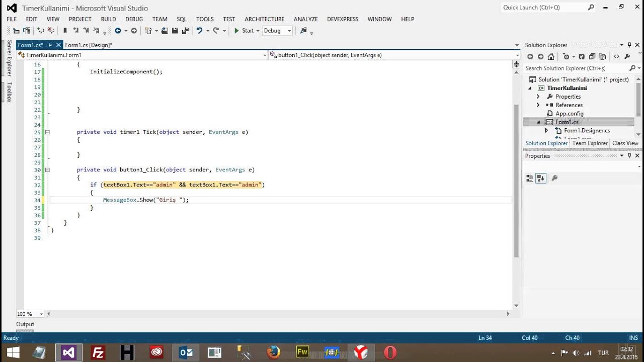Click the Open File toolbar icon

pos(165,31)
